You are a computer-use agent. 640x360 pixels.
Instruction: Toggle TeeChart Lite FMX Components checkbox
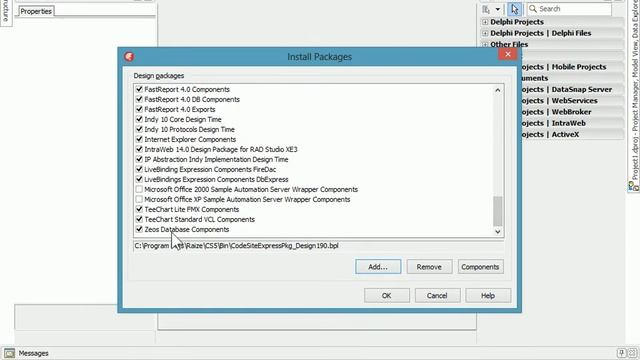click(139, 209)
